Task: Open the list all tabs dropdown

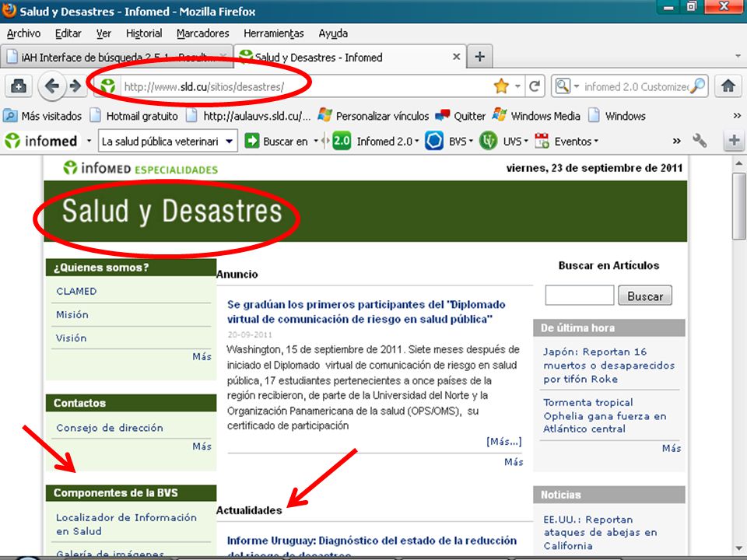Action: 738,56
